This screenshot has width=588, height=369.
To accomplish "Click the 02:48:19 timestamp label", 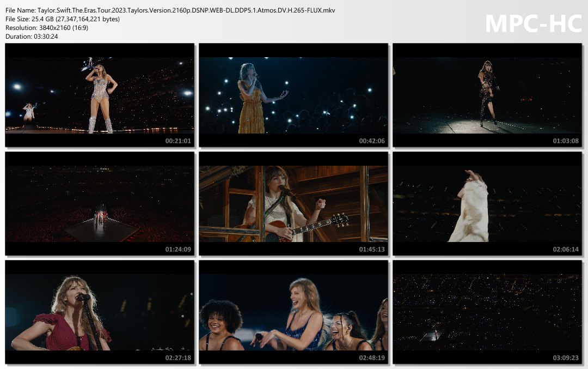I will (x=372, y=358).
